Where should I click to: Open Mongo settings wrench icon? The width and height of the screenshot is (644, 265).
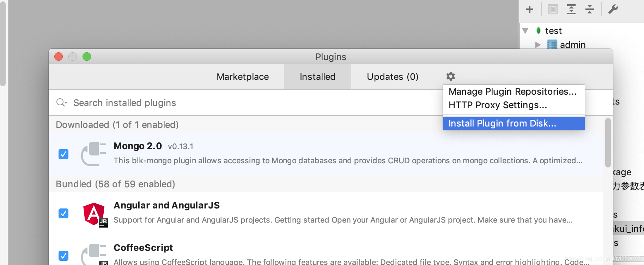(613, 9)
